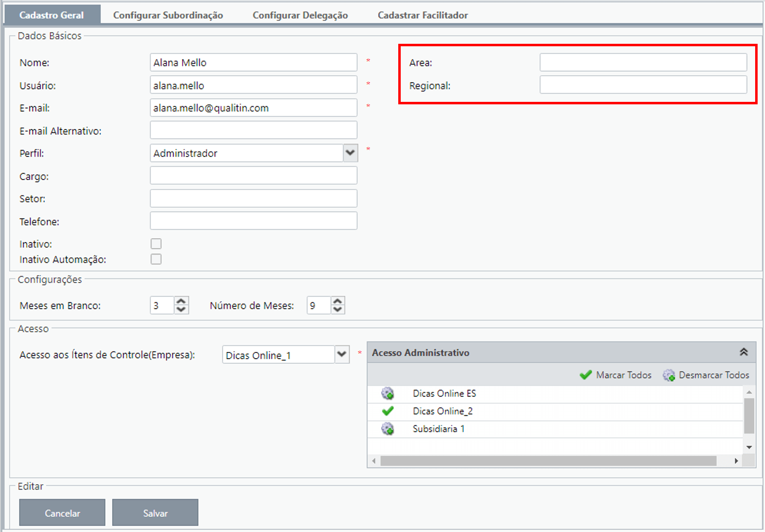
Task: Decrease Meses em Branco value
Action: [x=181, y=310]
